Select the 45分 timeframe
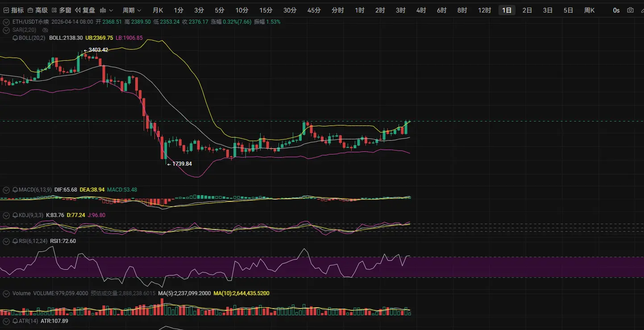The image size is (644, 330). (314, 10)
